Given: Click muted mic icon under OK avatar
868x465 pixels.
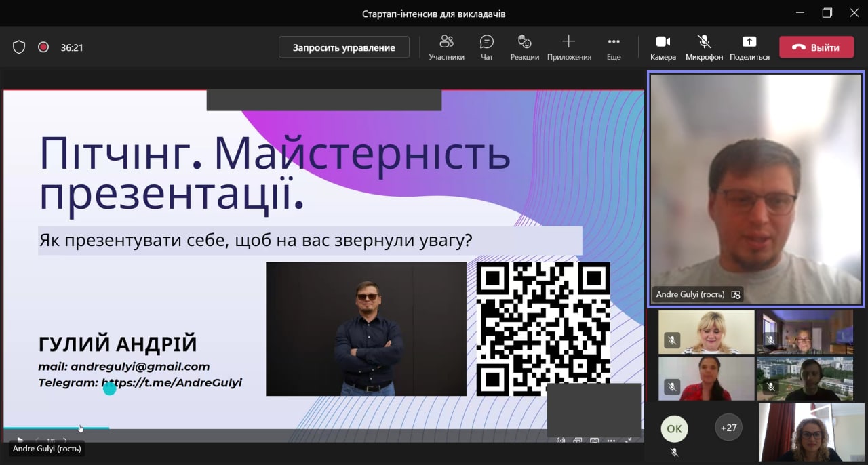Looking at the screenshot, I should coord(674,451).
